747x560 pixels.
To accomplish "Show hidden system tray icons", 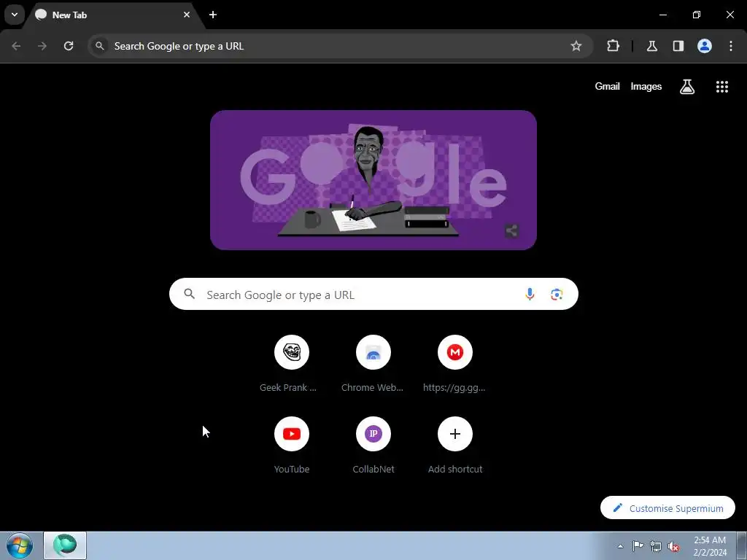I will (620, 546).
